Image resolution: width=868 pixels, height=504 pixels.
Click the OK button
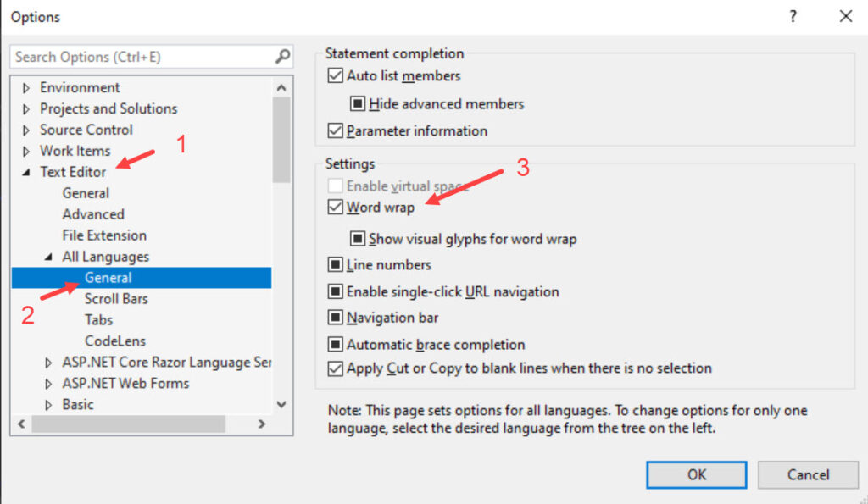pos(695,474)
